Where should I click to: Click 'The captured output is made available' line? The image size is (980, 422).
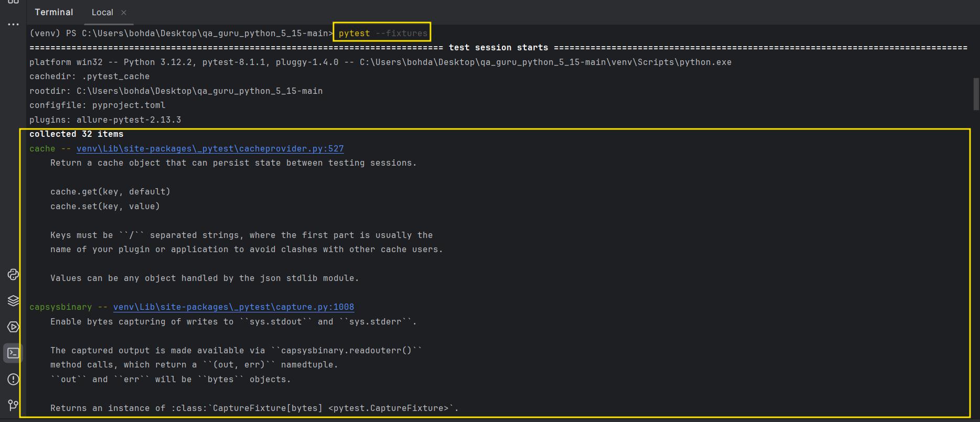[x=236, y=350]
